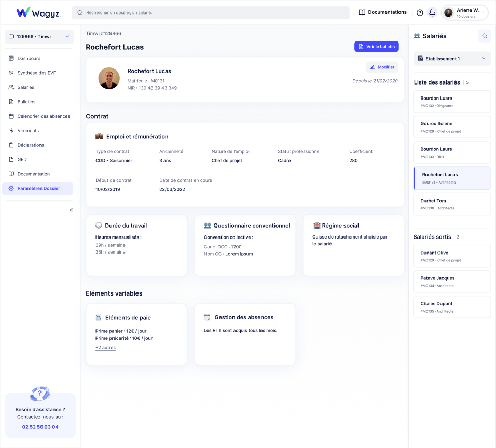Click the Dashboard icon in sidebar
Viewport: 496px width, 448px height.
pyautogui.click(x=11, y=58)
